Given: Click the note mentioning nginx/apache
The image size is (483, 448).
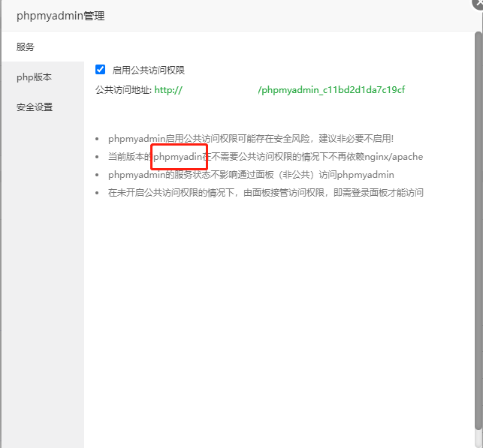Looking at the screenshot, I should click(x=265, y=157).
